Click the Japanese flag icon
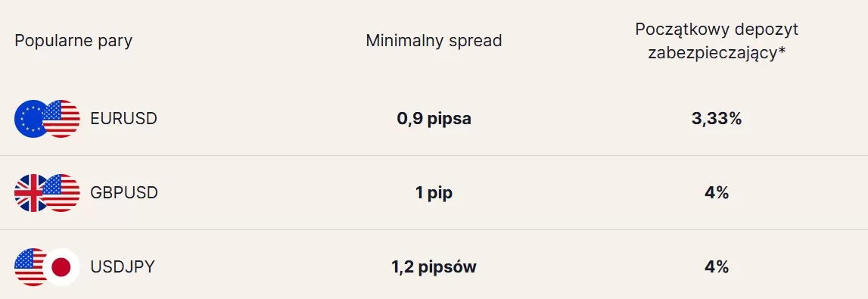868x299 pixels. [61, 267]
